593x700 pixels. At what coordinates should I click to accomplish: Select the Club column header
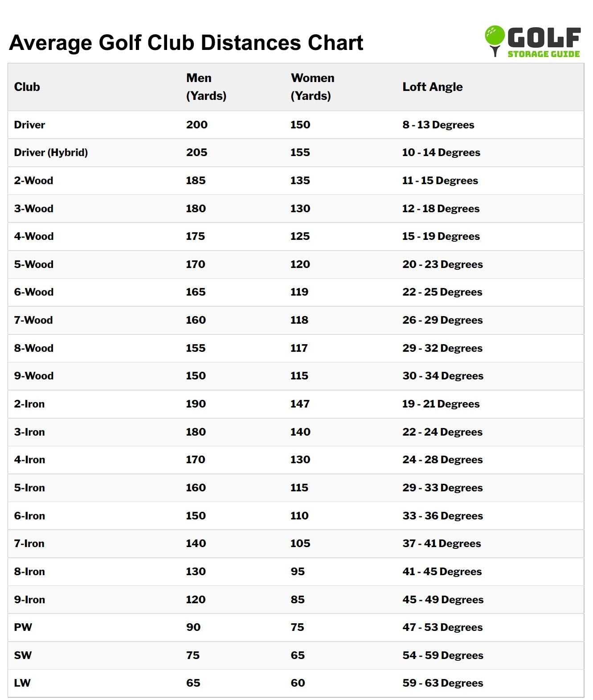pos(27,87)
